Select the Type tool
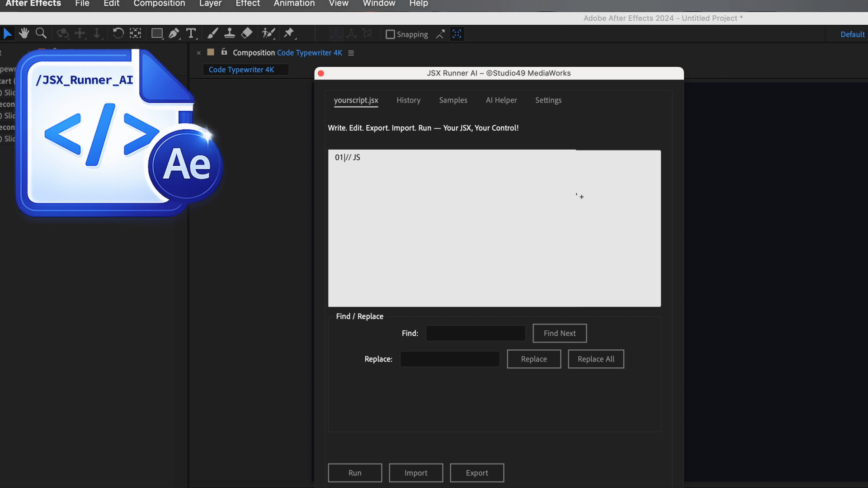Screen dimensions: 868x488 [191, 33]
